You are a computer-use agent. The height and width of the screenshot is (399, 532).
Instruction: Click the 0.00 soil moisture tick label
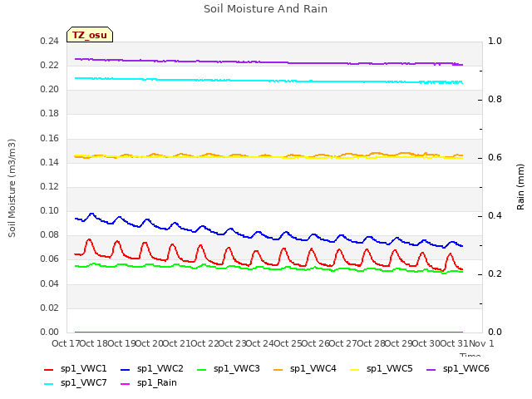50,332
